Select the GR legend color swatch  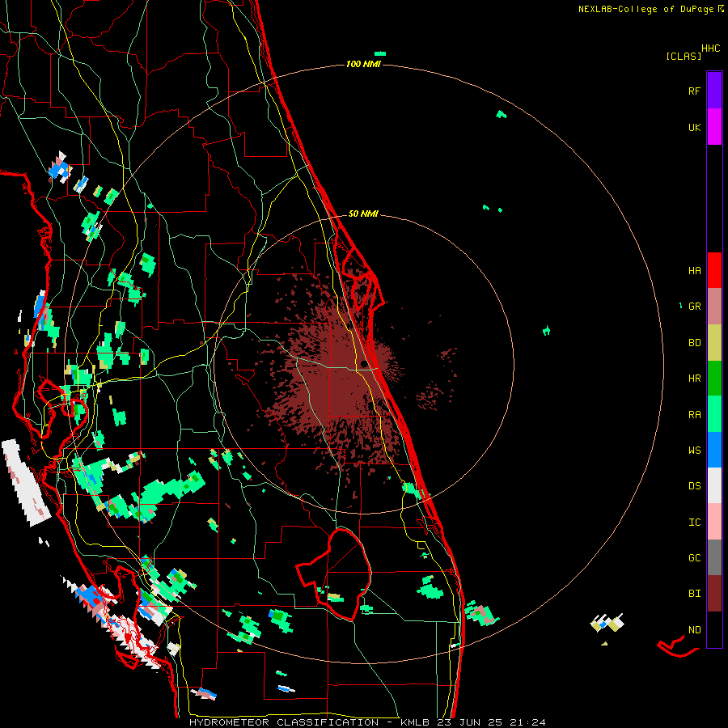click(714, 307)
